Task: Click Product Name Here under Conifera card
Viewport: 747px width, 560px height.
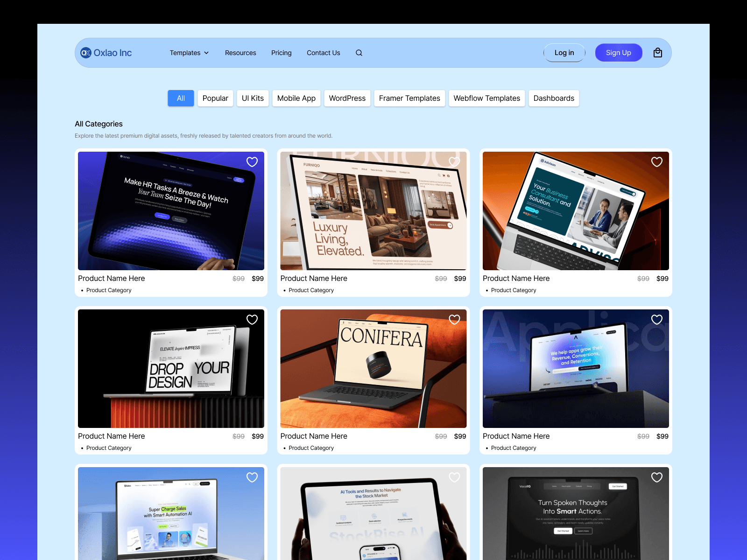Action: [314, 436]
